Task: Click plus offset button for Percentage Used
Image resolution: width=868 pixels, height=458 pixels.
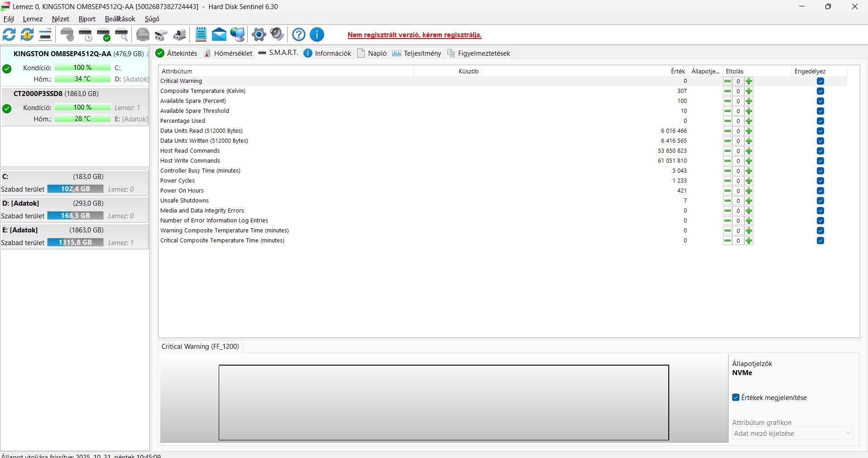Action: coord(749,121)
